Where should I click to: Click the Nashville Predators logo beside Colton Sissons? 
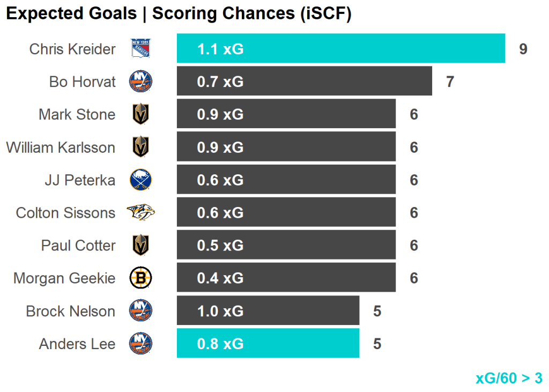point(140,213)
